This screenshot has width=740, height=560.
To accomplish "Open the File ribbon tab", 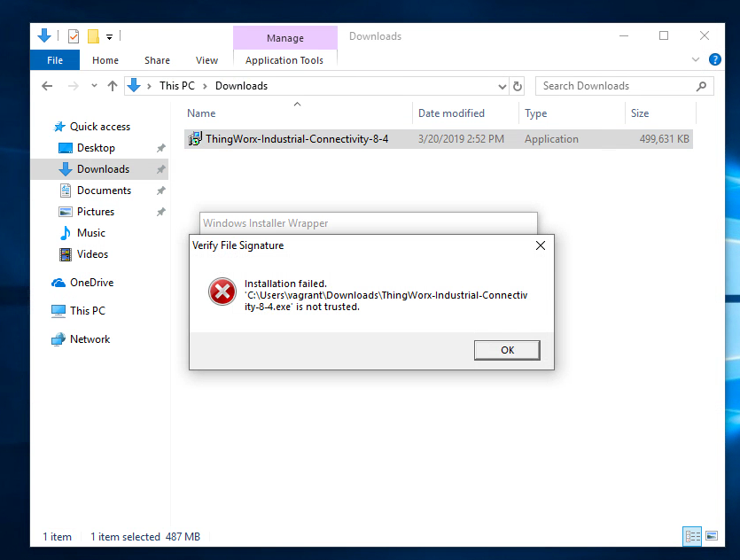I will point(55,60).
